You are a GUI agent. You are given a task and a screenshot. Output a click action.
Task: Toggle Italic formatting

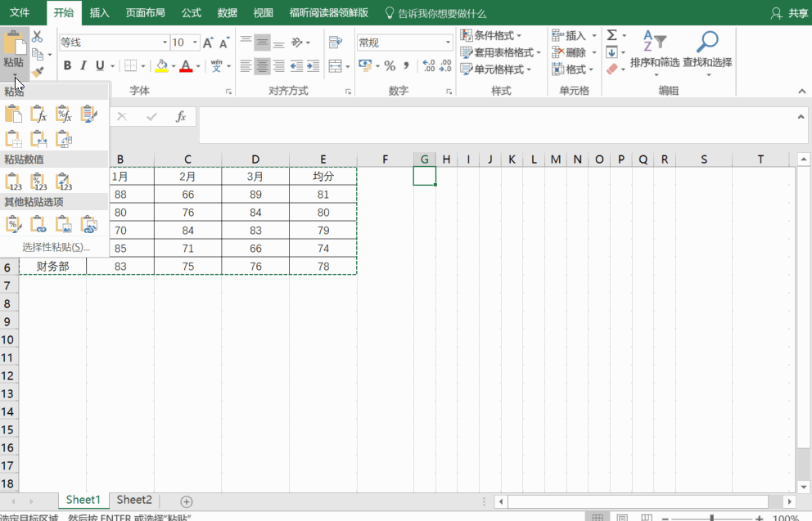[83, 66]
